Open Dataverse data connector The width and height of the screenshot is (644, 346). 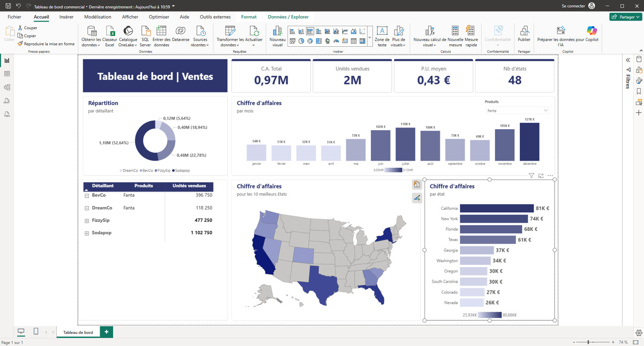pyautogui.click(x=180, y=34)
